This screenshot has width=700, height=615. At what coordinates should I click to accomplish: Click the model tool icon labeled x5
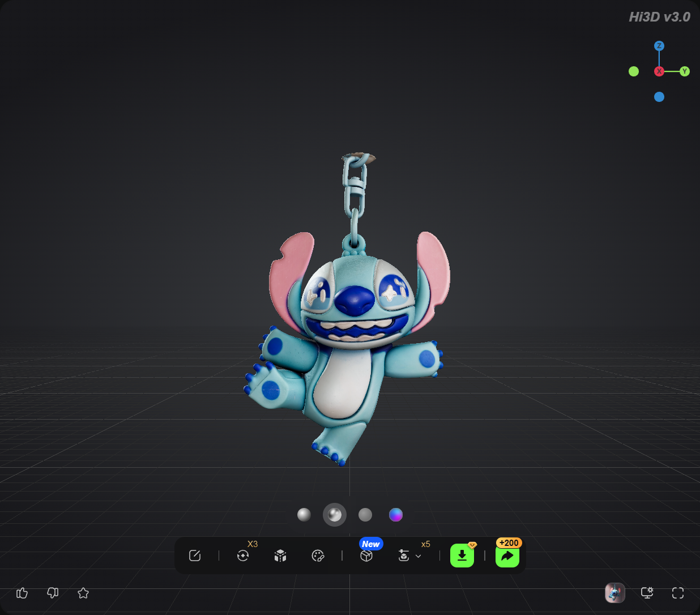point(404,556)
